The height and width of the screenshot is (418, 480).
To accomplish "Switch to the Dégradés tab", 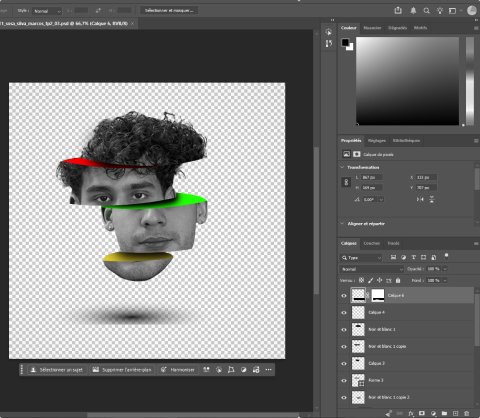I will pyautogui.click(x=397, y=28).
